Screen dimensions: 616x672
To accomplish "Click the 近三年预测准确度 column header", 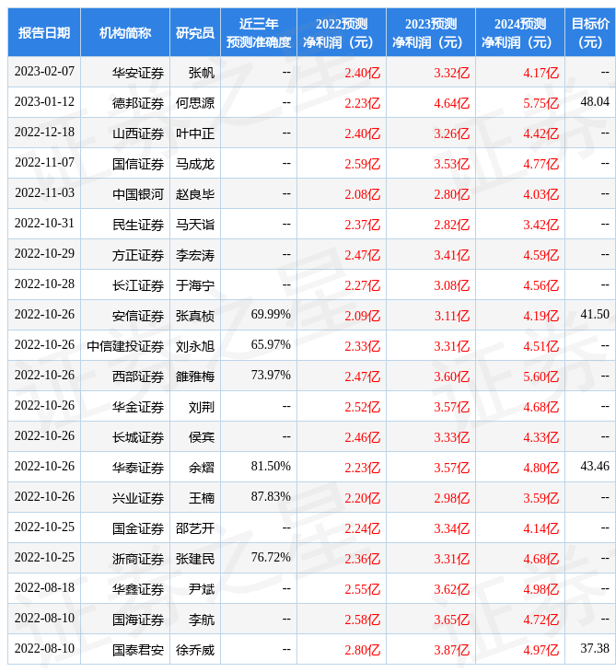I will 259,32.
